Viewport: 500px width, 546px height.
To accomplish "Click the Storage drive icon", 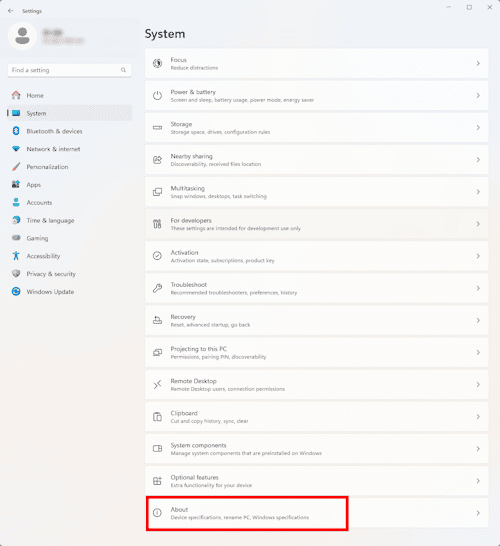I will pos(157,127).
